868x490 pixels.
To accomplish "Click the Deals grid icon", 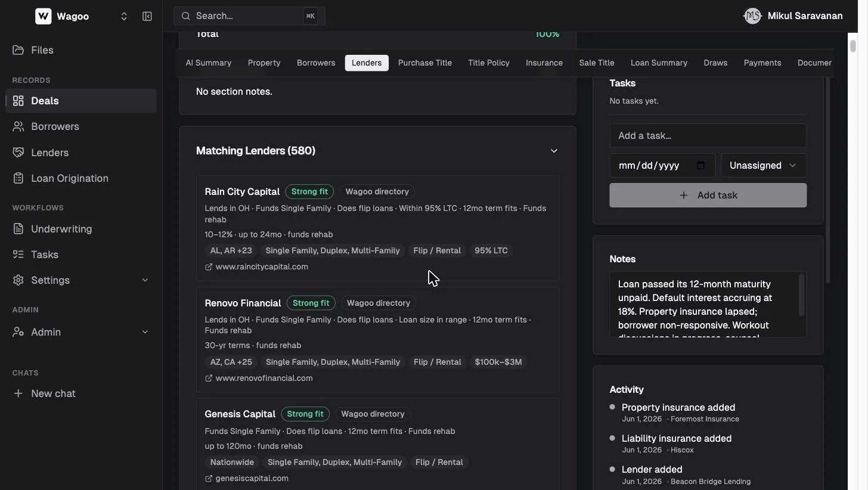I will tap(18, 101).
